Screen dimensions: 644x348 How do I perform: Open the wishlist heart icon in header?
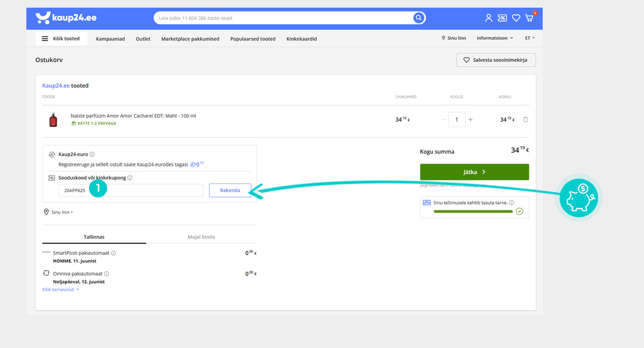[516, 18]
